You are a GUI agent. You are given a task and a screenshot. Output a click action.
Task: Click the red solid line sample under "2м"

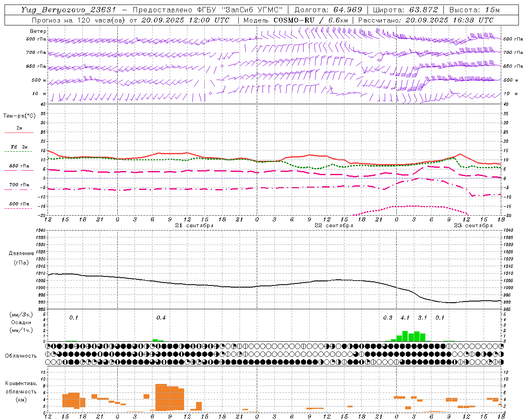coord(19,132)
